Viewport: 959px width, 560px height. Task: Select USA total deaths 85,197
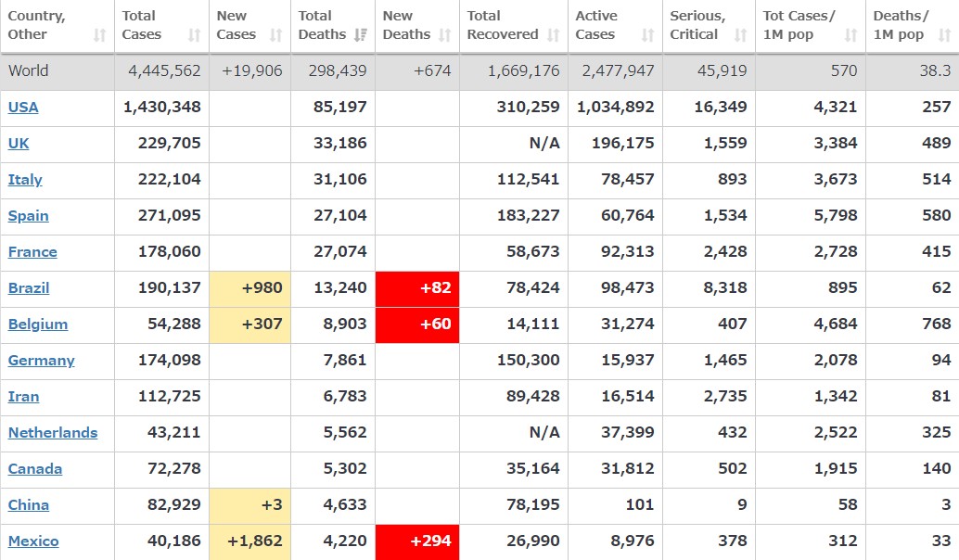[340, 108]
